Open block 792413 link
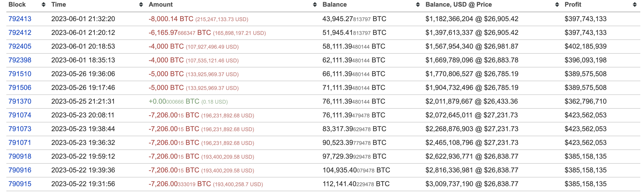Viewport: 644px width, 192px height. (20, 19)
